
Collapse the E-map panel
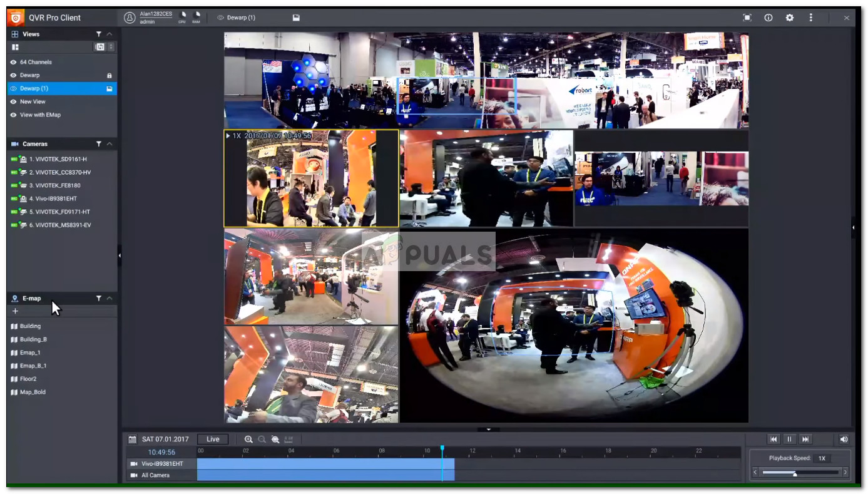tap(110, 299)
